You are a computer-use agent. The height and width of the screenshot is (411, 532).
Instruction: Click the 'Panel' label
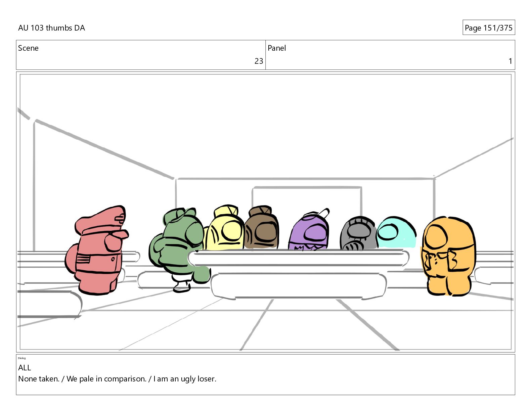tap(277, 48)
